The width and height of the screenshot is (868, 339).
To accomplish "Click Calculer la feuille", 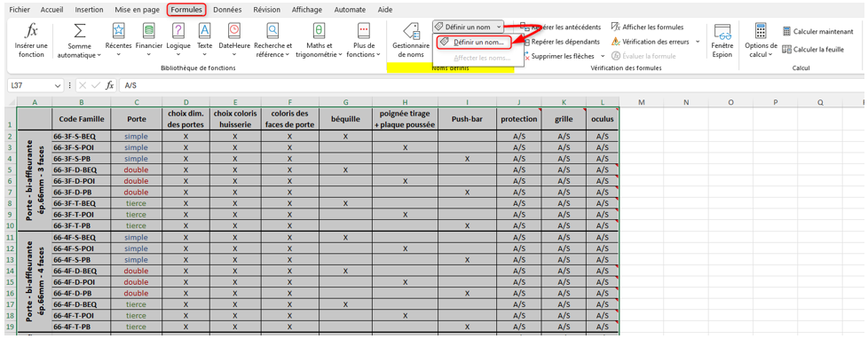I will click(x=813, y=50).
